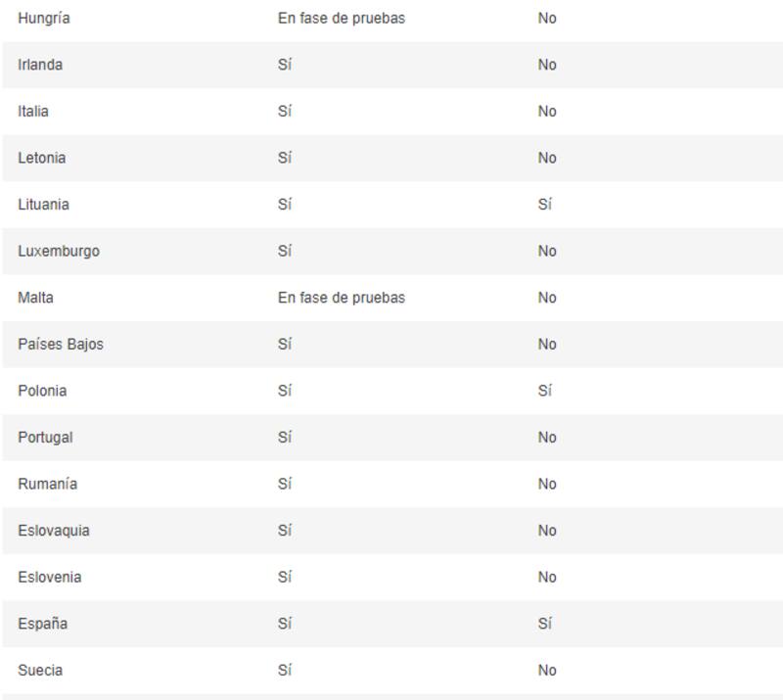Screen dimensions: 783x700
Task: Select the Luxemburgo row label
Action: tap(59, 252)
